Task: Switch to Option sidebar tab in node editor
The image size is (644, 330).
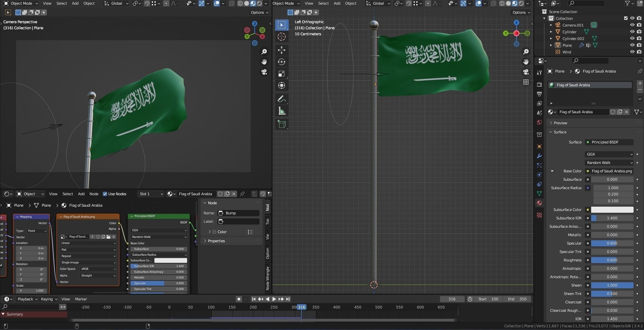Action: (x=267, y=253)
